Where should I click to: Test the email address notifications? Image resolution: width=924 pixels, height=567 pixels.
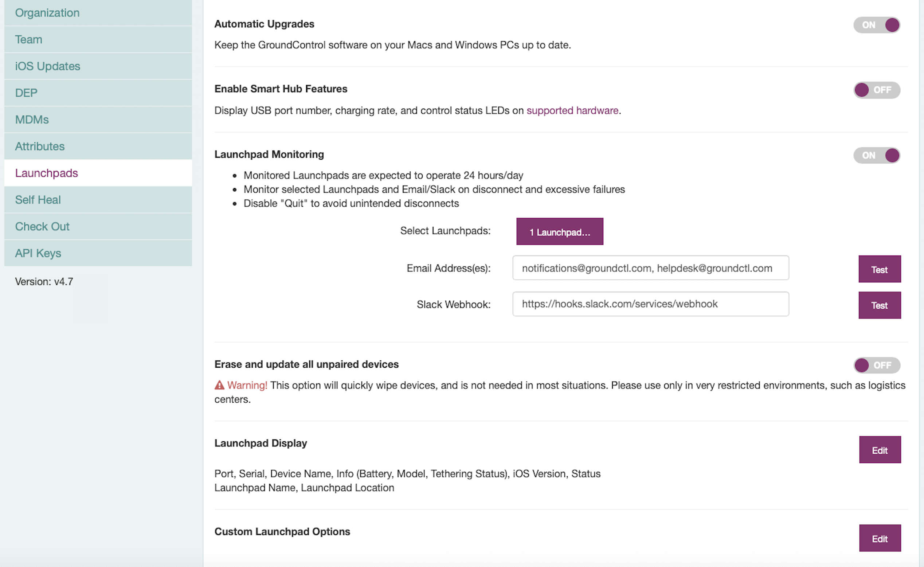(880, 269)
